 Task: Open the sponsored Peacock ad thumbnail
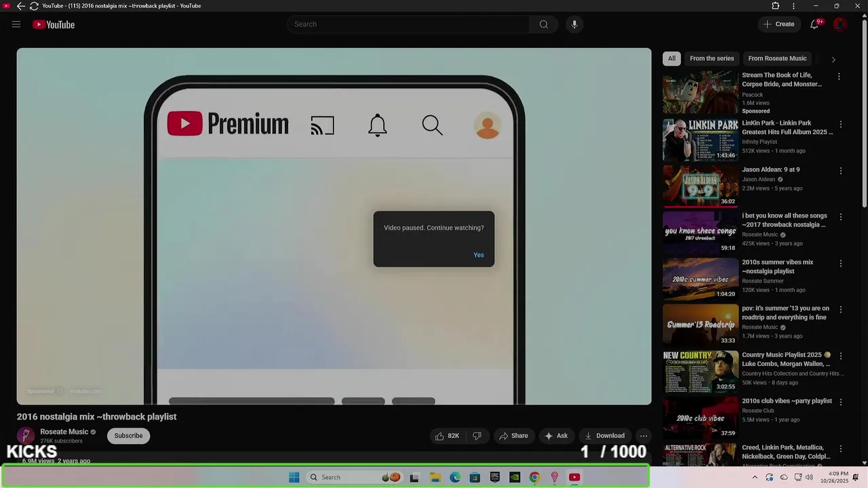tap(701, 93)
